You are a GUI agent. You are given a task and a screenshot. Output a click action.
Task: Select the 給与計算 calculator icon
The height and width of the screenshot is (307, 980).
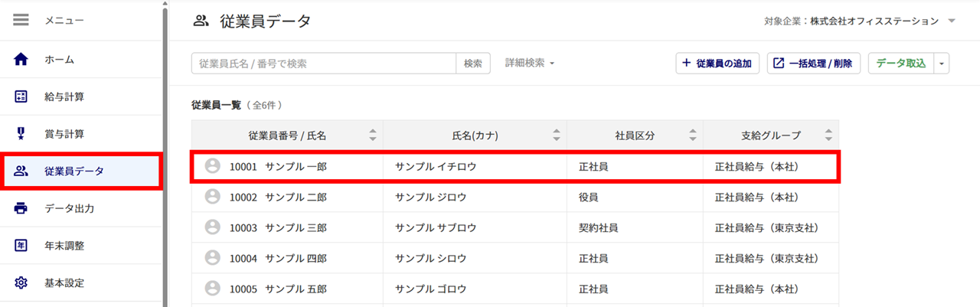[21, 96]
